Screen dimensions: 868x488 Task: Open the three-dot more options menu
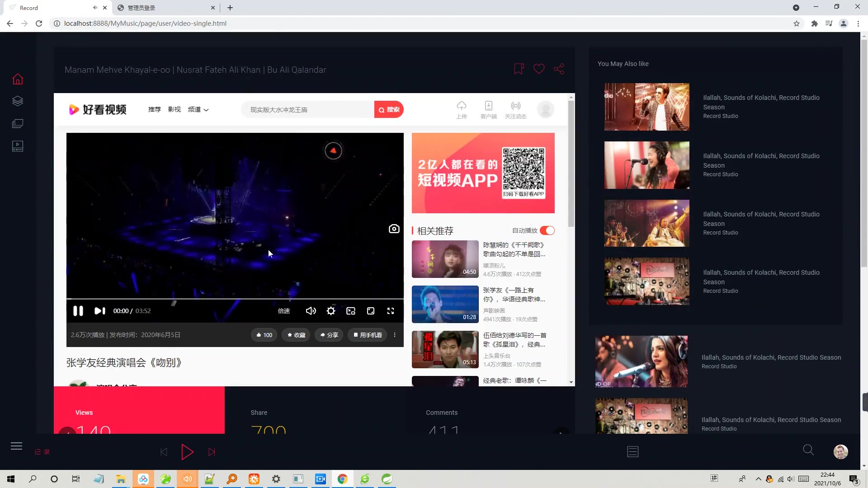(394, 335)
